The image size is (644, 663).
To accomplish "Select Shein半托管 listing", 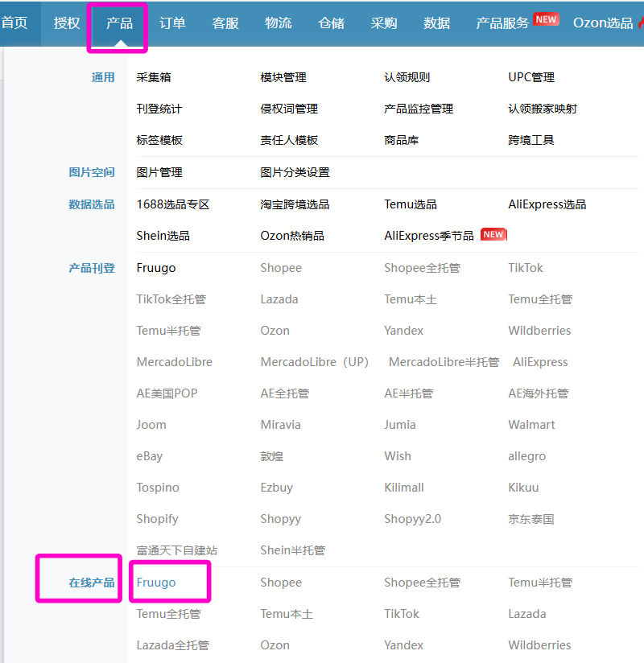I will tap(293, 550).
